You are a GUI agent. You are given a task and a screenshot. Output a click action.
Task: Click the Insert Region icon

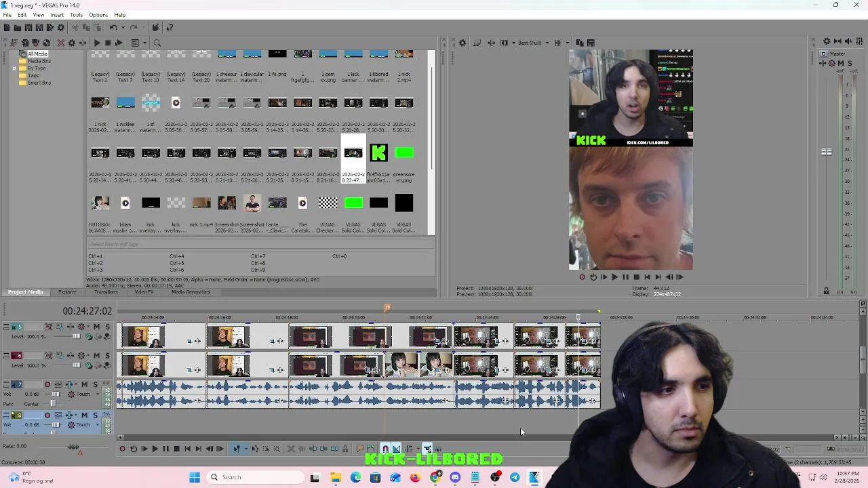(x=371, y=449)
